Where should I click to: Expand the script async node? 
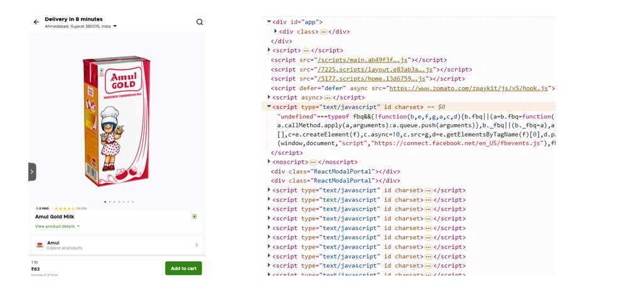[269, 97]
